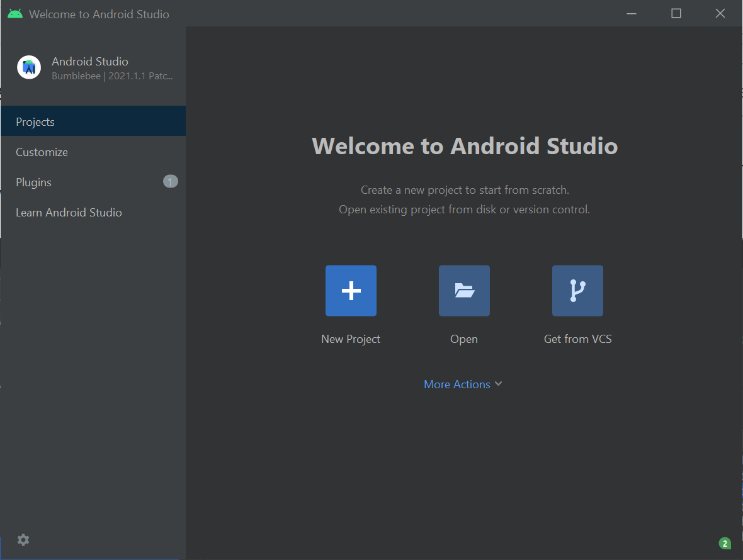
Task: Select the Projects tab
Action: pos(93,121)
